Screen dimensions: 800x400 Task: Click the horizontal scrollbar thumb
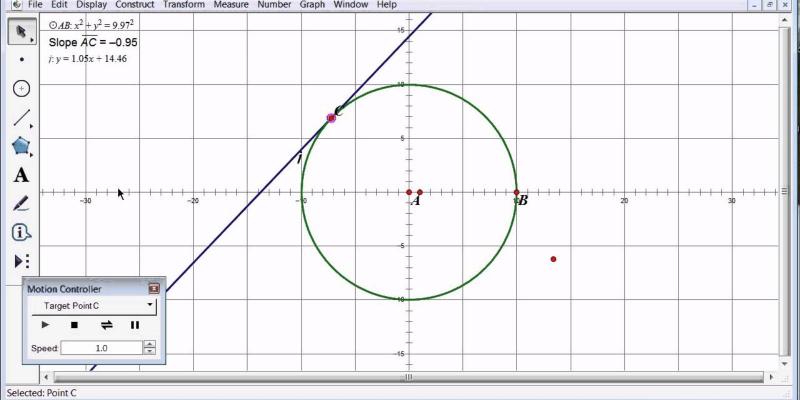tap(408, 377)
